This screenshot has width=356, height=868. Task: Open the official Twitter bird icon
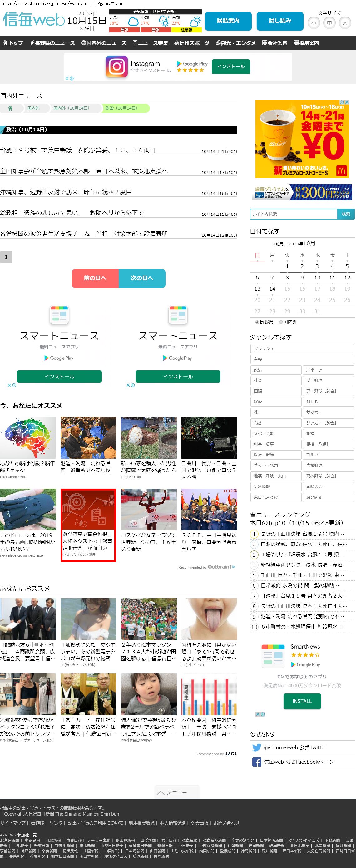(257, 747)
